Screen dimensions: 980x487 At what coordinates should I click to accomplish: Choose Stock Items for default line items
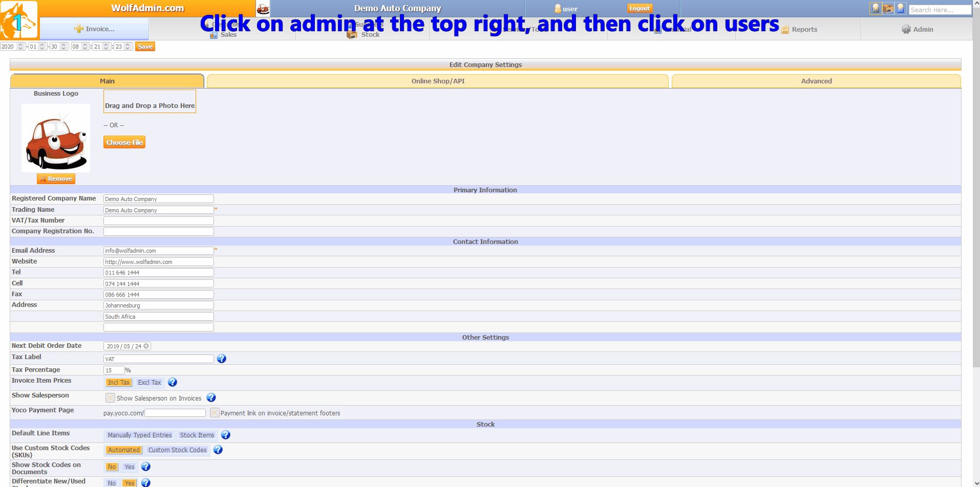[x=197, y=435]
